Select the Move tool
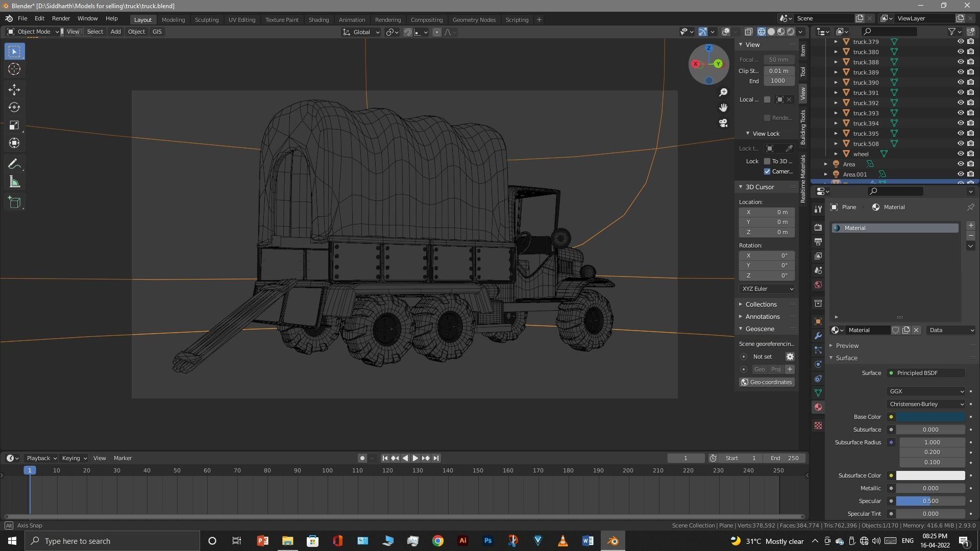This screenshot has width=980, height=551. pos(14,90)
